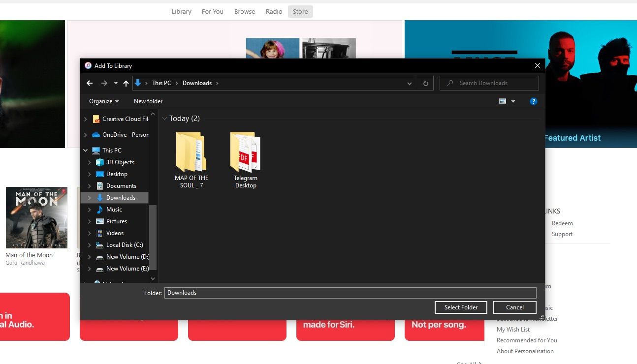Go up one folder level
637x364 pixels.
point(126,83)
